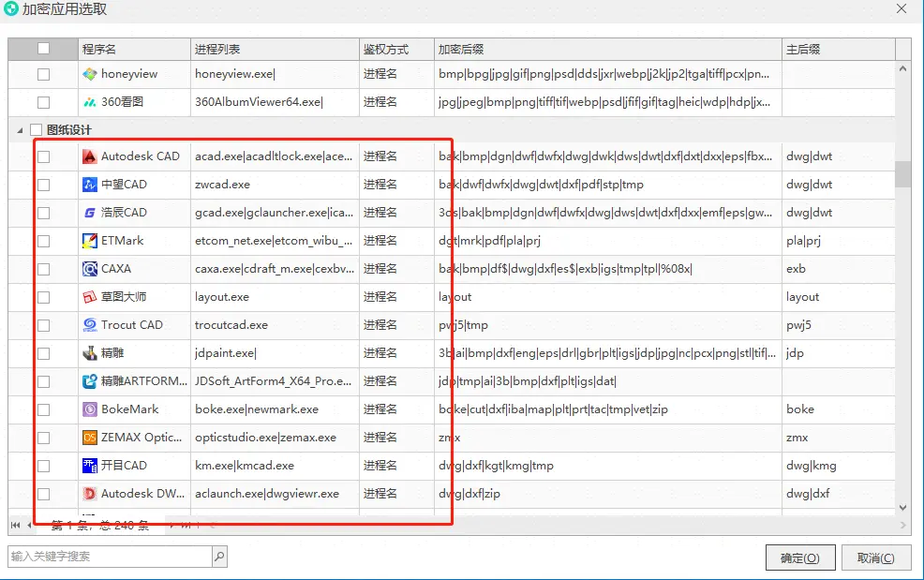
Task: Select the layout.exe process cell
Action: 275,297
